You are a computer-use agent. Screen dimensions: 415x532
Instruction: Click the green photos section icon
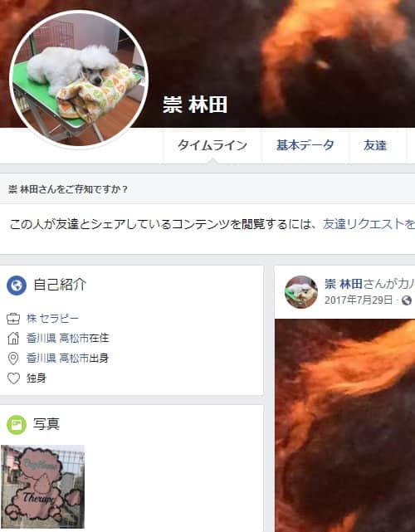tap(17, 425)
